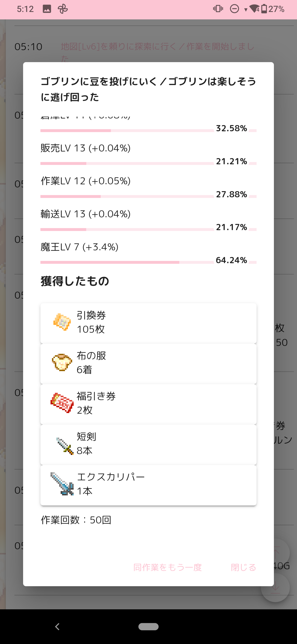This screenshot has width=297, height=644.
Task: Tap the 作業LV 12 progress bar
Action: [127, 197]
